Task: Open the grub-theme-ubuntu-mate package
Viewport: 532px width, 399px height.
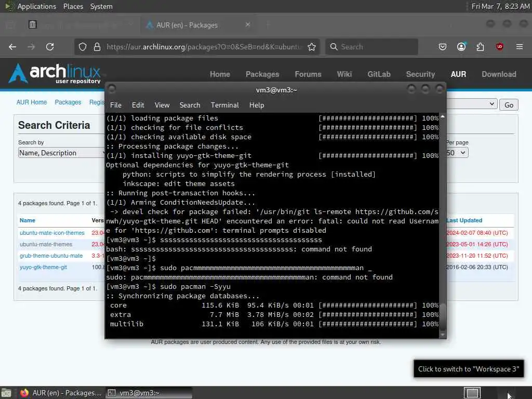Action: (51, 256)
